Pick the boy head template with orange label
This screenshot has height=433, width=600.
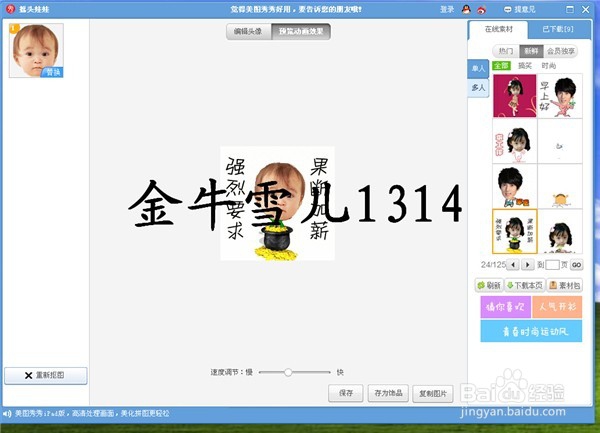(515, 186)
